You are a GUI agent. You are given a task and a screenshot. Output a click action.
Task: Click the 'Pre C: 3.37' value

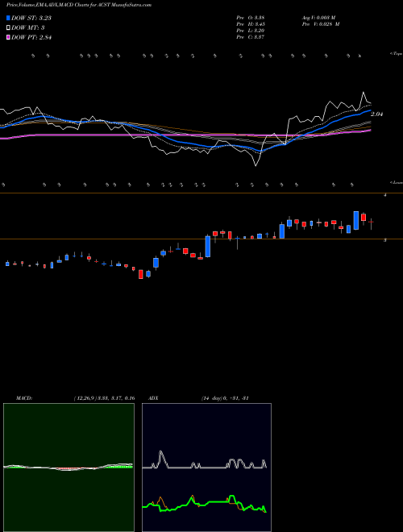(x=251, y=37)
